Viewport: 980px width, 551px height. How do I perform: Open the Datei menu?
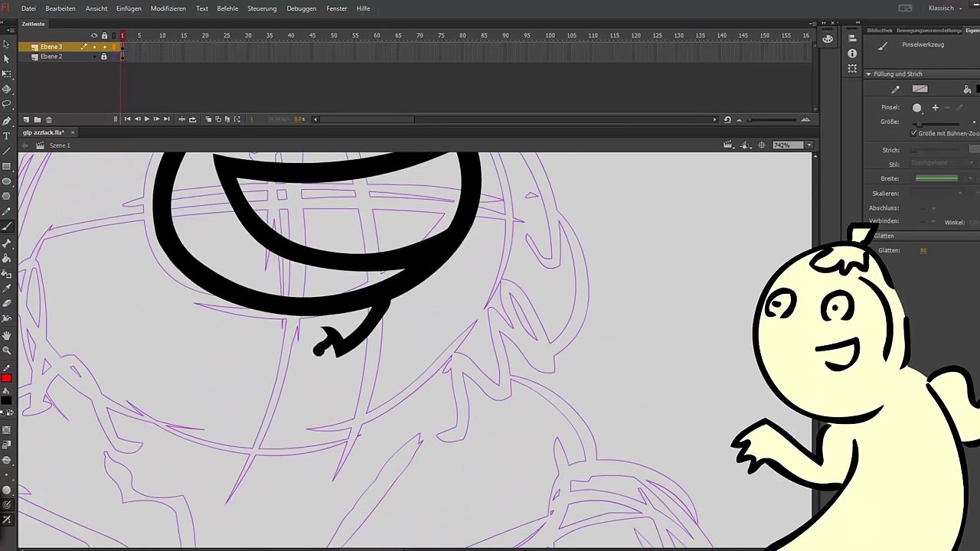[x=28, y=8]
